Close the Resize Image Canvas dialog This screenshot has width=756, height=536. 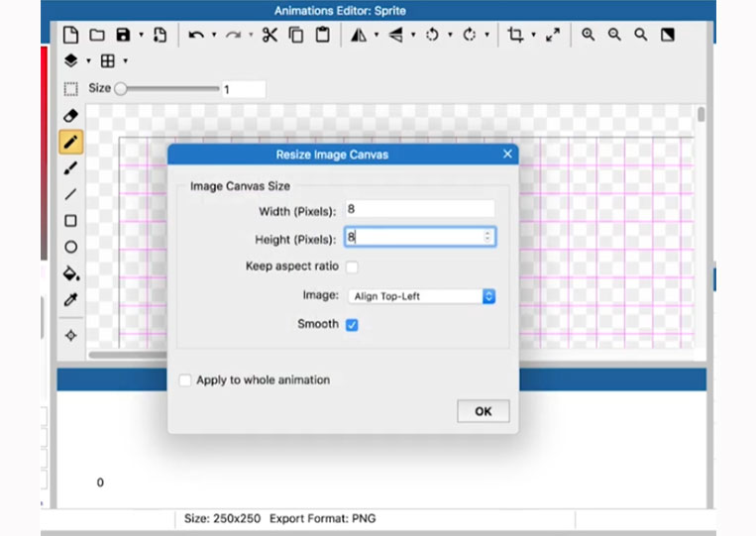507,154
